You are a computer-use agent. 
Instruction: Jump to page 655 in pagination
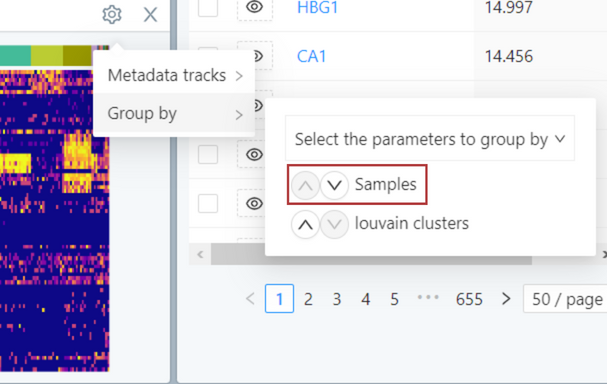(x=469, y=299)
